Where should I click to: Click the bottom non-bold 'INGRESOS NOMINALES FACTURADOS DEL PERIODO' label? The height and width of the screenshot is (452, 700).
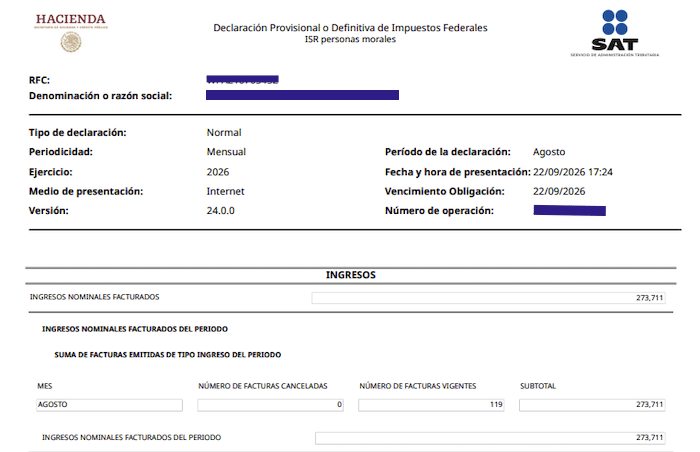coord(132,438)
